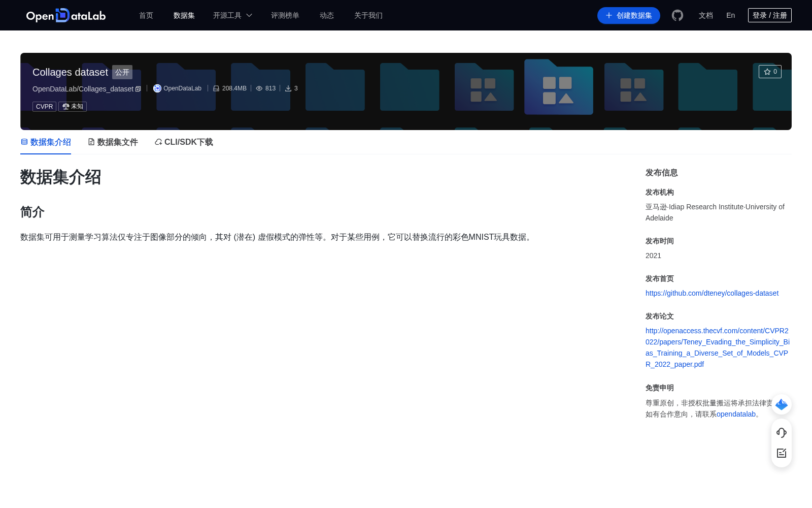Click the publish year 2021
The height and width of the screenshot is (508, 812).
tap(653, 256)
